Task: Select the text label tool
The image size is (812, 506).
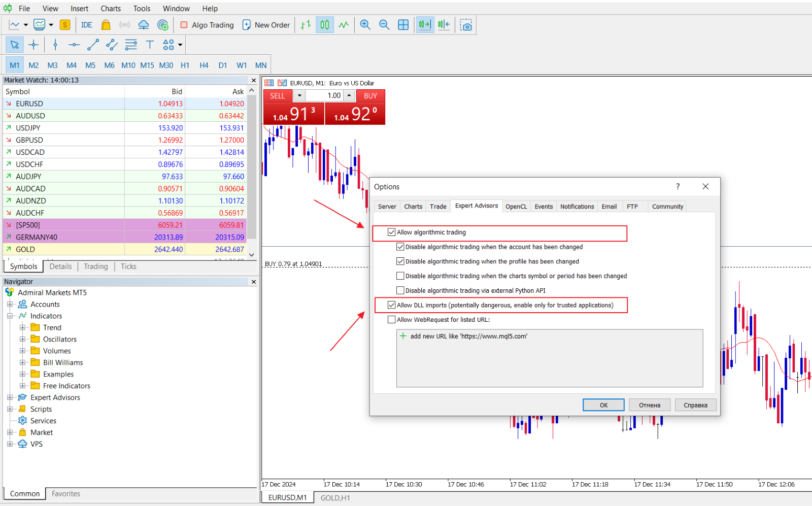Action: point(150,45)
